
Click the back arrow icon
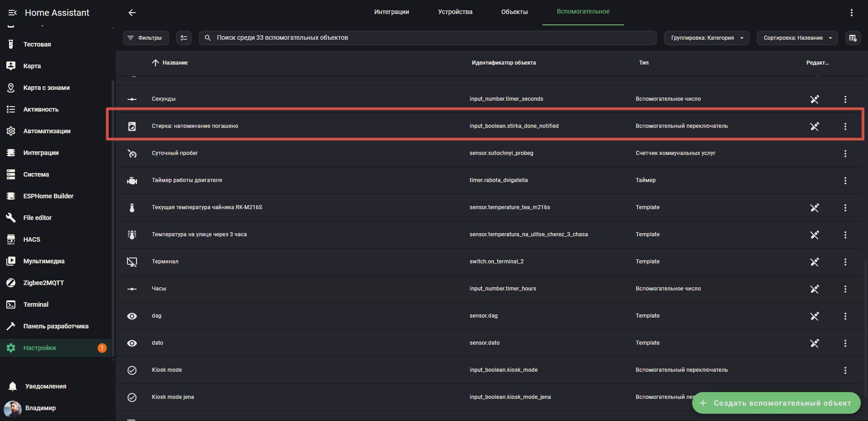coord(132,13)
